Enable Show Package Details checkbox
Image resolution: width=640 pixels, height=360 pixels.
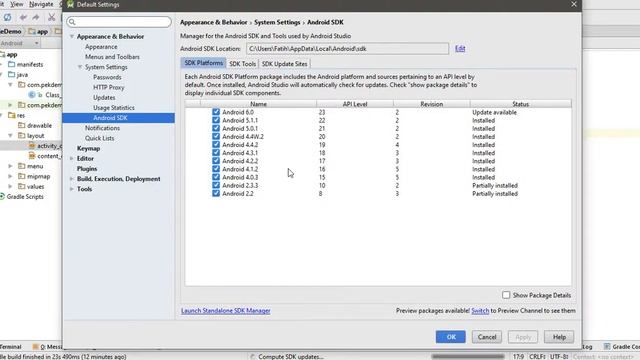coord(506,295)
